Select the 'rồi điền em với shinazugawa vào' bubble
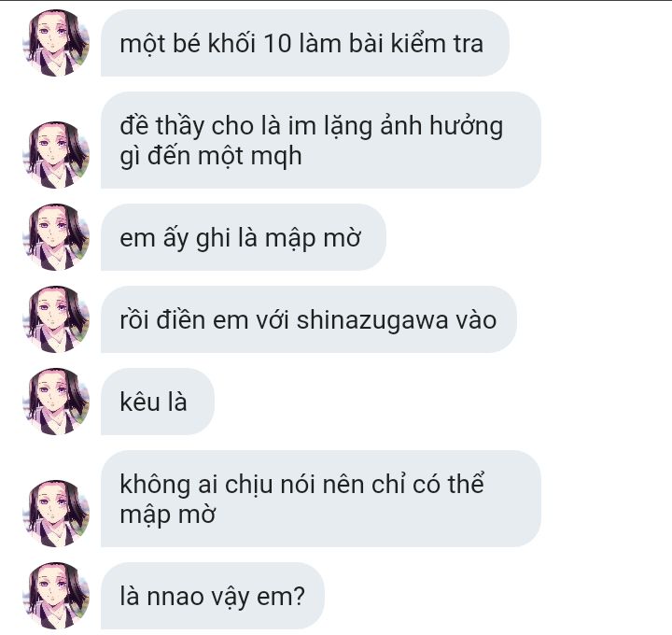The width and height of the screenshot is (672, 635). [309, 319]
